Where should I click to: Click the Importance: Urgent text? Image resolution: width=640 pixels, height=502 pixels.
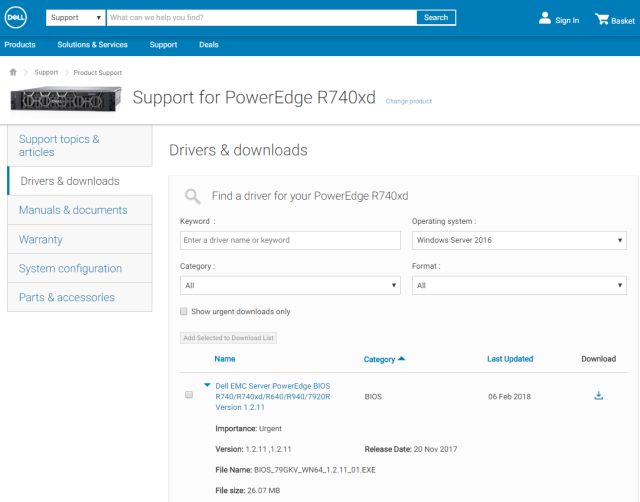pyautogui.click(x=249, y=429)
